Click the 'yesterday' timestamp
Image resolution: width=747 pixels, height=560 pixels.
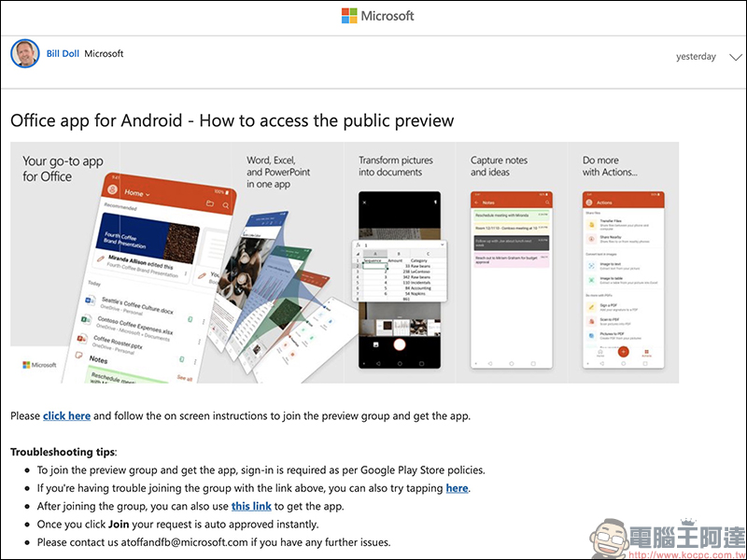click(696, 57)
